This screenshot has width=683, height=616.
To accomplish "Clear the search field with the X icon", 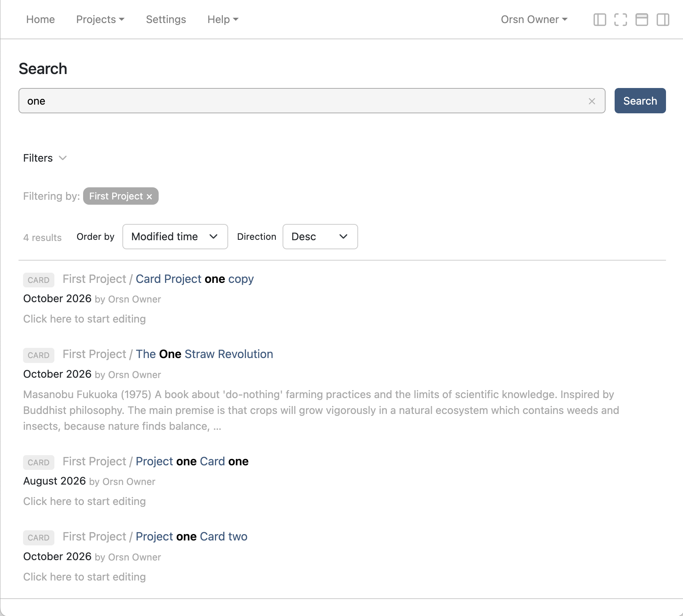I will 592,101.
